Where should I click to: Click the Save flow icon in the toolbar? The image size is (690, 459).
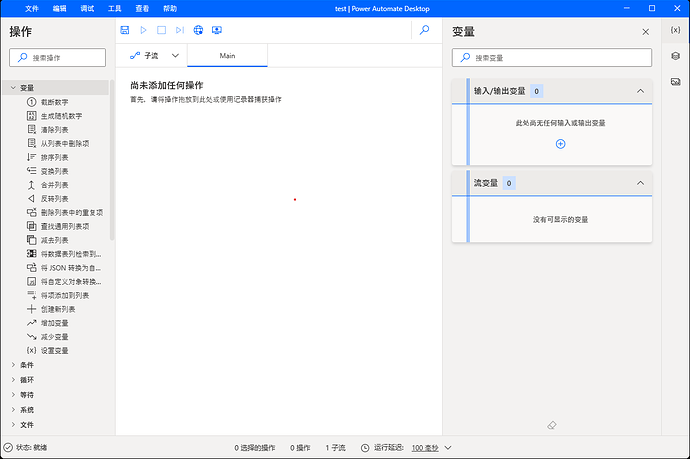tap(125, 31)
